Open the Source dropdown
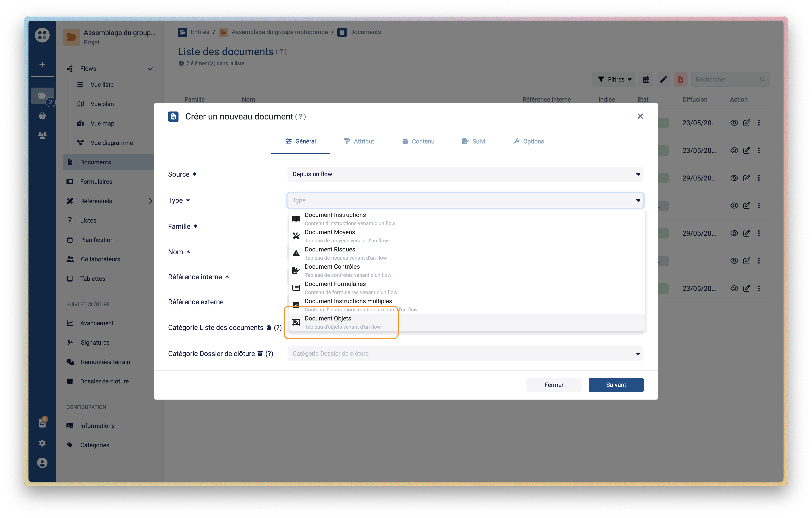 point(465,174)
